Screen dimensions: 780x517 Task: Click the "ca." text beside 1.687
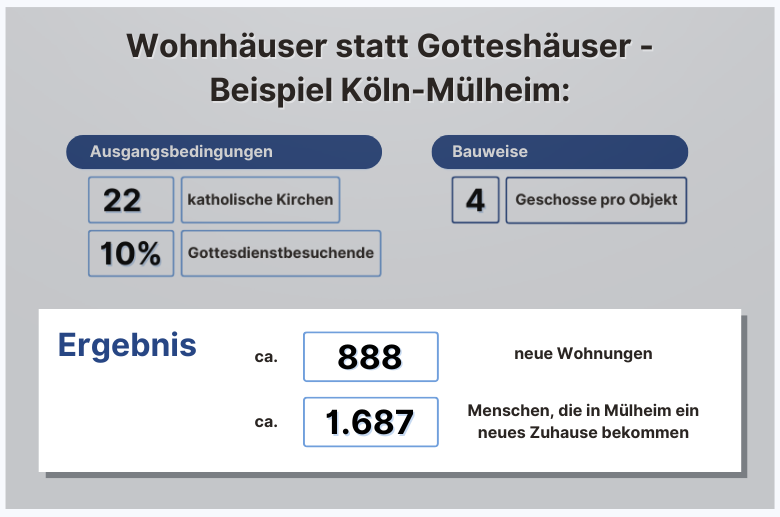click(266, 422)
